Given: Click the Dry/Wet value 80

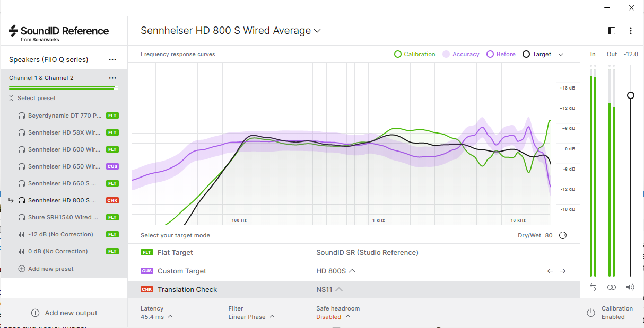Looking at the screenshot, I should click(x=549, y=235).
